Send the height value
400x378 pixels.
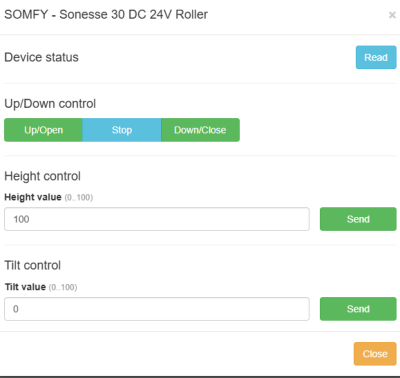click(358, 219)
